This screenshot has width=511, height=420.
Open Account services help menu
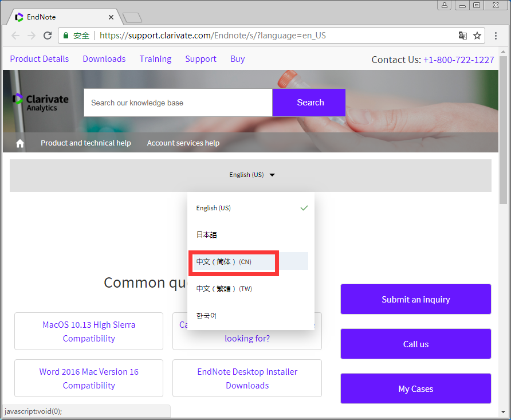tap(183, 143)
